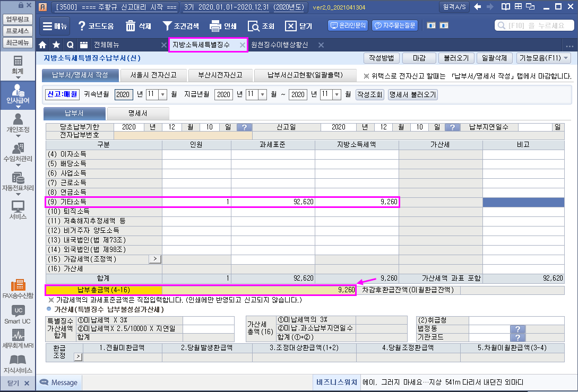Click the help icon for 기관코드

pos(517,337)
